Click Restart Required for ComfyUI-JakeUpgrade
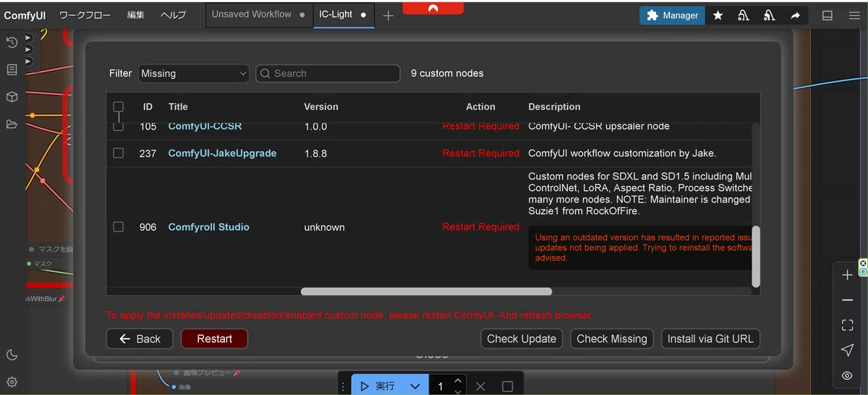Viewport: 868px width, 395px height. coord(481,153)
